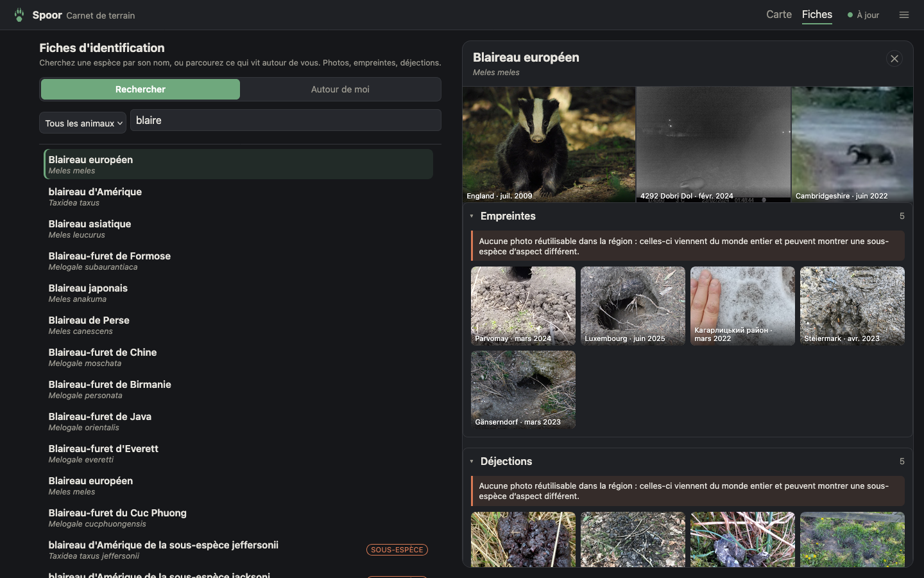
Task: Open the 4292 Dobri Dol night photo
Action: [714, 144]
